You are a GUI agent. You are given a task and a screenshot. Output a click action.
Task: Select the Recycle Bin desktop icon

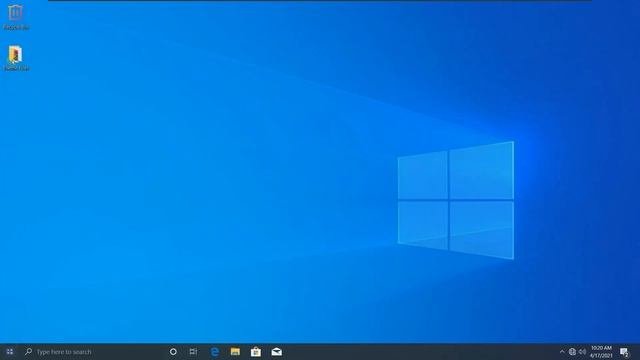pos(16,17)
